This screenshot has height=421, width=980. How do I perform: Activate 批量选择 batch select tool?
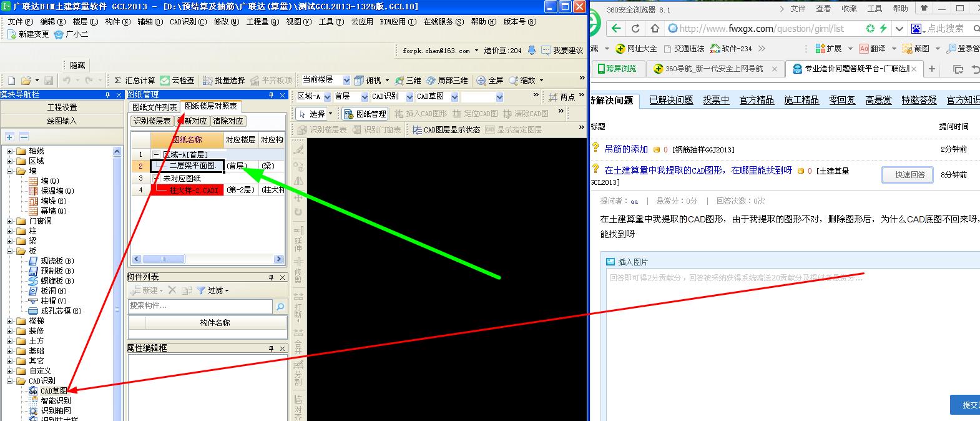[x=223, y=81]
